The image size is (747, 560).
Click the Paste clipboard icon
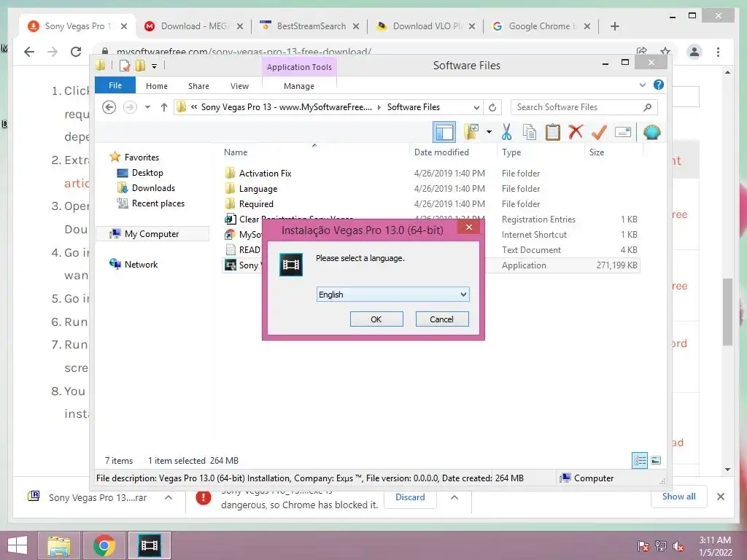pos(553,132)
